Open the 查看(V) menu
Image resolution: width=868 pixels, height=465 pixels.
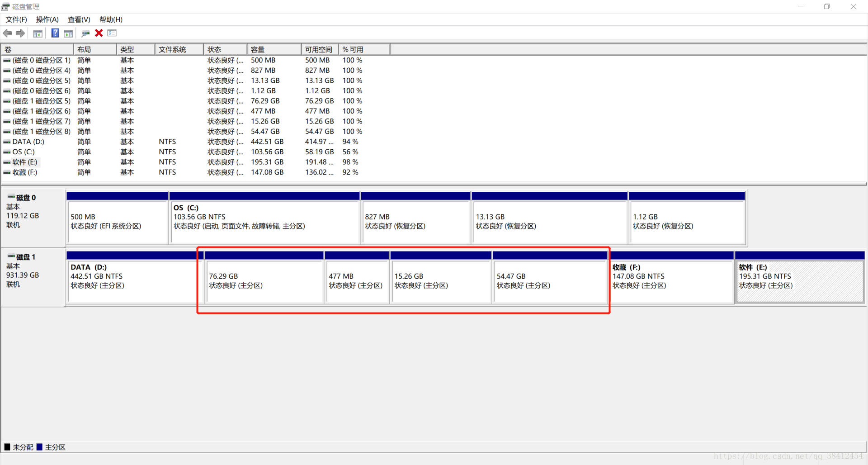click(x=79, y=19)
